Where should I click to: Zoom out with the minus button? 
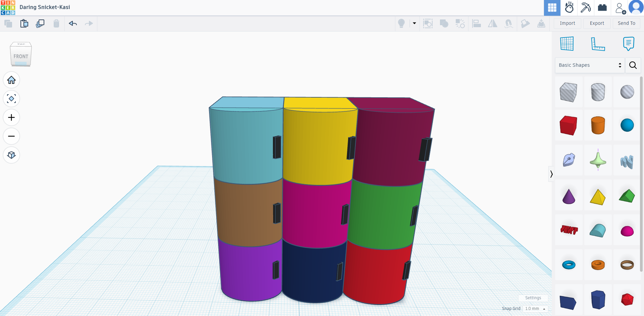click(x=11, y=136)
